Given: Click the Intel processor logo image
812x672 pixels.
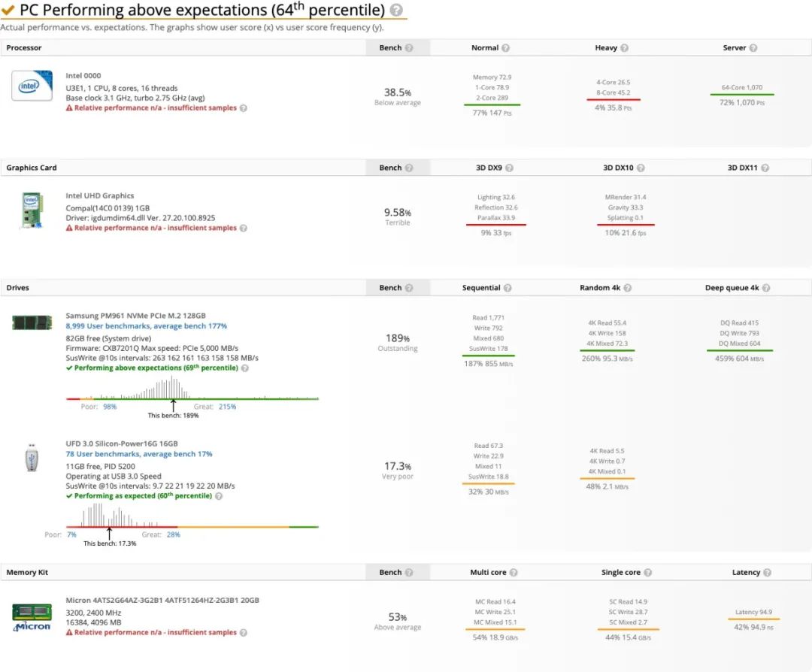Looking at the screenshot, I should point(32,86).
